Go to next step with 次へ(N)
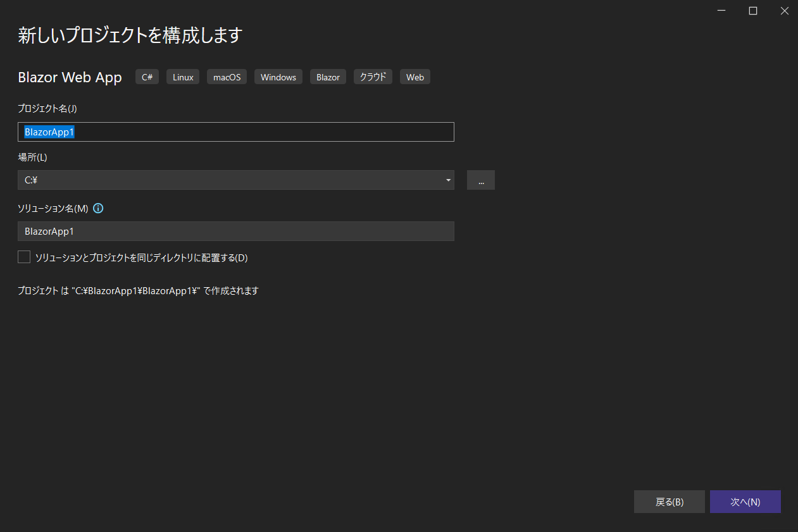 (745, 502)
